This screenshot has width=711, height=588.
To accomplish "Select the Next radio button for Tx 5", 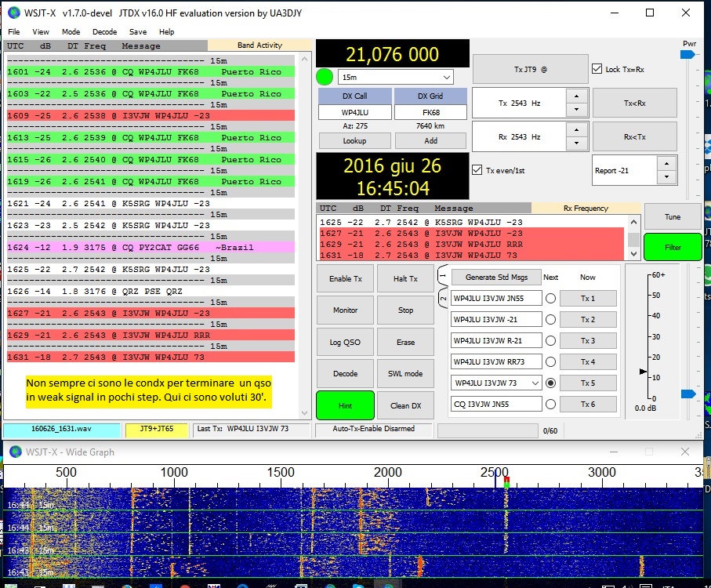I will pos(550,383).
